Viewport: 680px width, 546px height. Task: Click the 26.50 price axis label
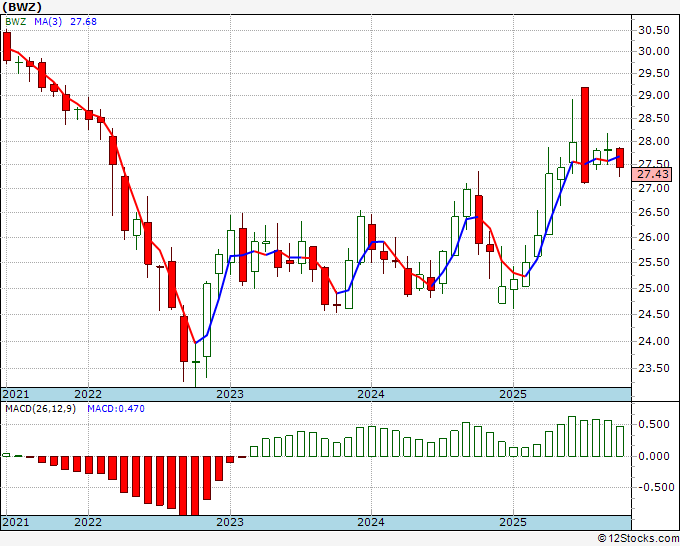(654, 212)
